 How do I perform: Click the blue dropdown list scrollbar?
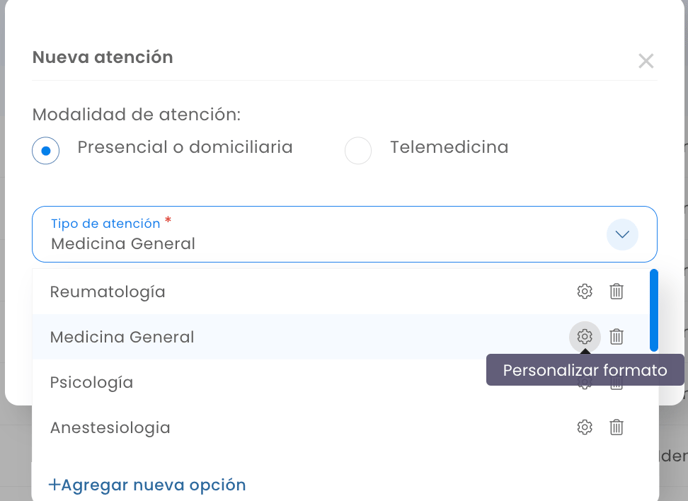pos(654,310)
